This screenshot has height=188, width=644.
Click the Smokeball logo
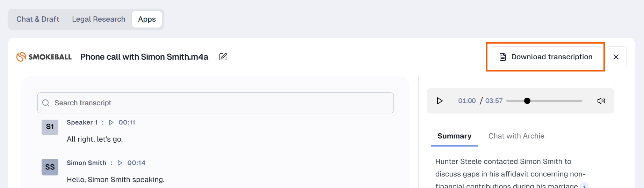click(44, 57)
